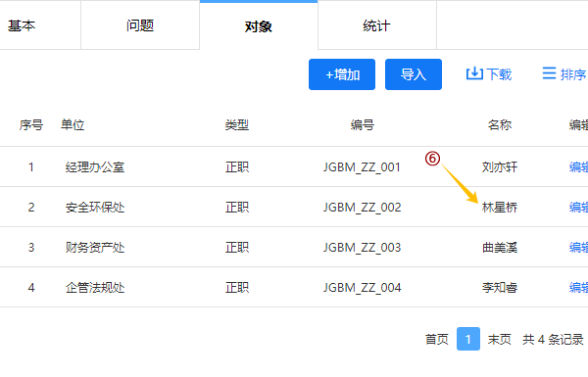The height and width of the screenshot is (377, 588).
Task: Edit the 林星桥 row via 编辑 link
Action: [578, 207]
